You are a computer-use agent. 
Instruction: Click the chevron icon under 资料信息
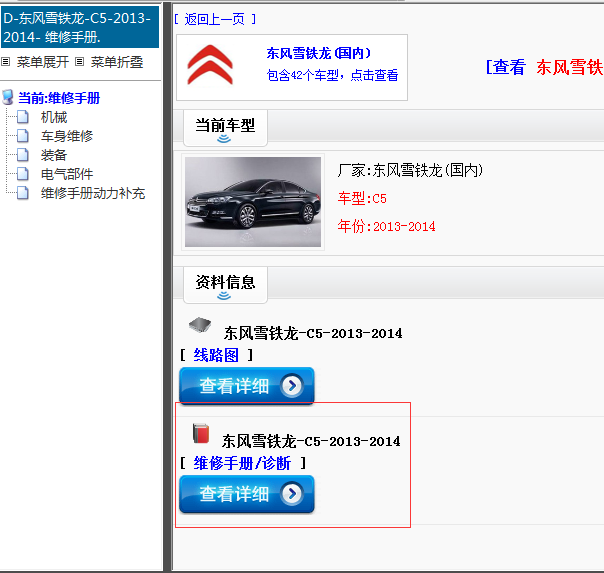point(224,296)
